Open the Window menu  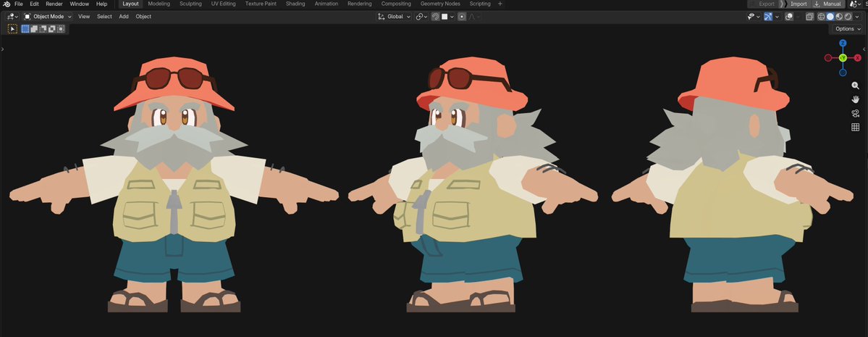click(x=79, y=4)
